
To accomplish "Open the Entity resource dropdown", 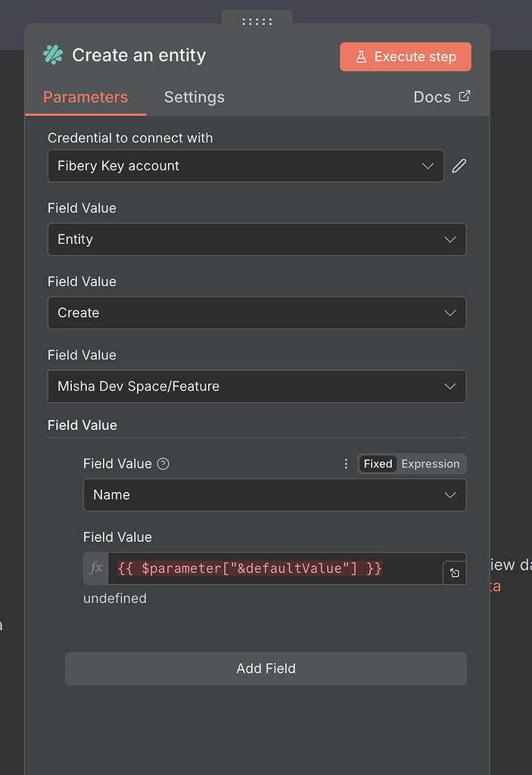I will (x=257, y=239).
